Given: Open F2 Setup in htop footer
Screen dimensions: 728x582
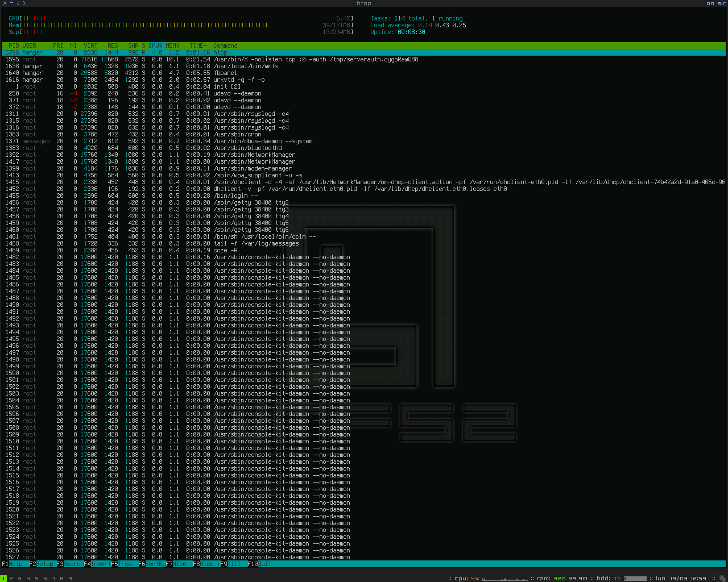Looking at the screenshot, I should pos(42,564).
